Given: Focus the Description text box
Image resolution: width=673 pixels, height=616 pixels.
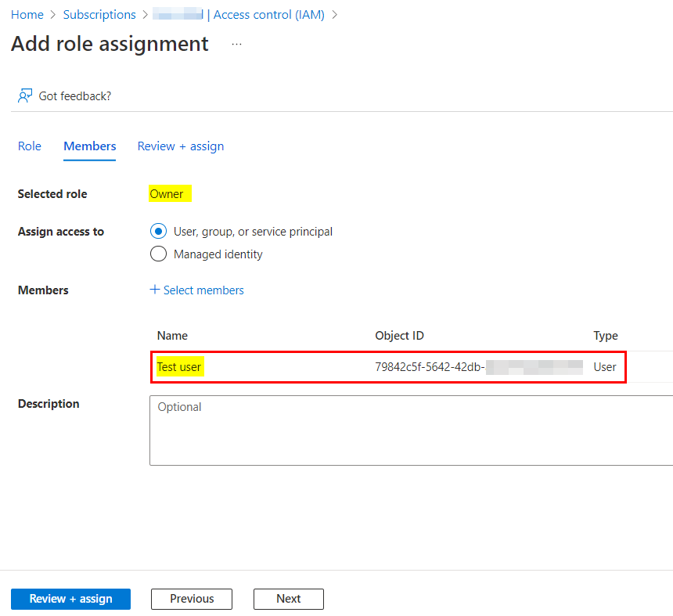Looking at the screenshot, I should [410, 430].
